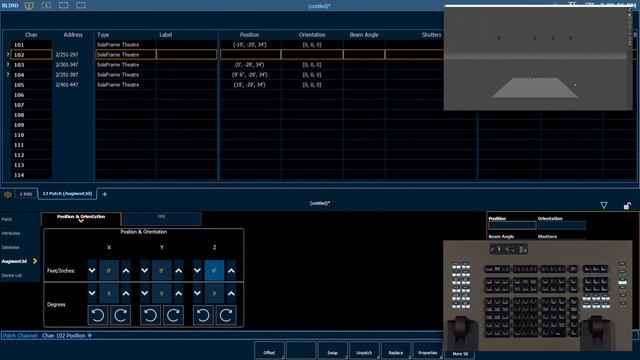Screen dimensions: 640x360
Task: Select the first monitor layout icon after BLIND
Action: point(29,6)
